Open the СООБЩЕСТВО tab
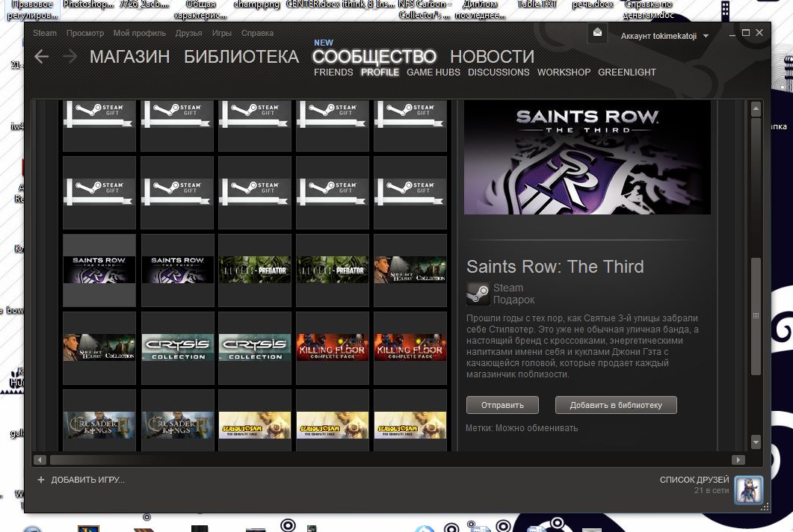Image resolution: width=793 pixels, height=532 pixels. point(374,57)
